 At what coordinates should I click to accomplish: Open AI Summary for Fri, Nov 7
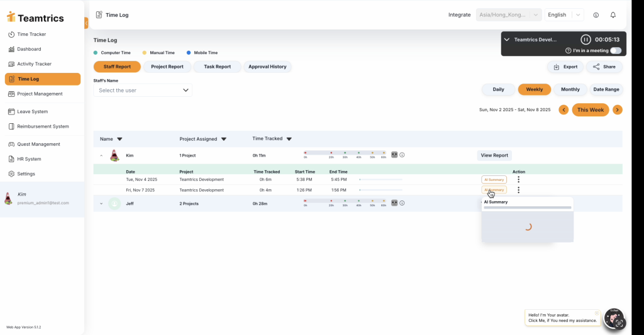(494, 190)
